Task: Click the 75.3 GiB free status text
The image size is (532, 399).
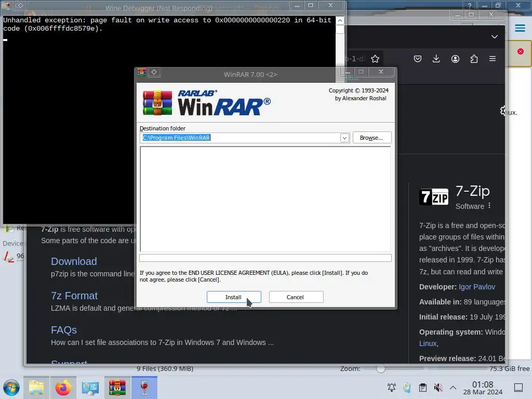Action: [x=509, y=368]
